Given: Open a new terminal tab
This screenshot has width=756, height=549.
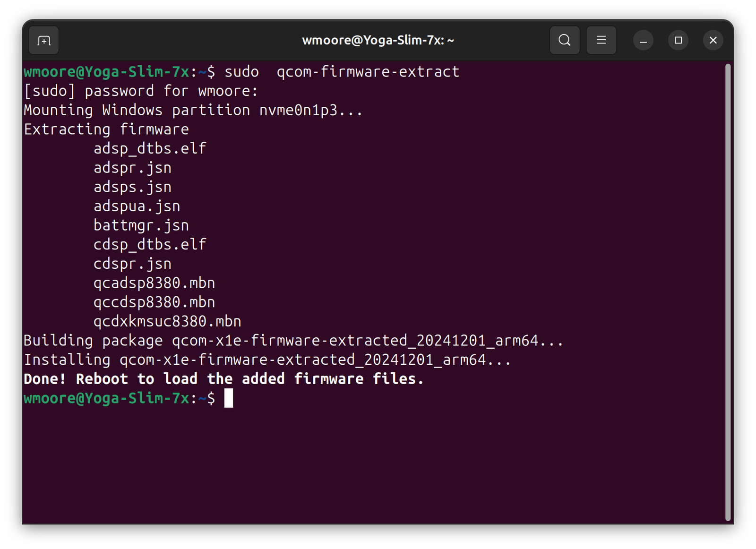Looking at the screenshot, I should click(x=44, y=41).
